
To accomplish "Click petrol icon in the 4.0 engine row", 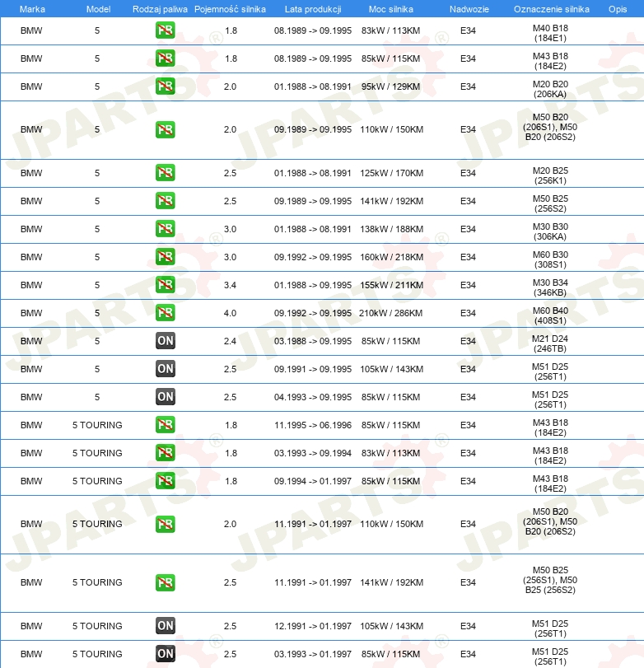I will tap(166, 313).
